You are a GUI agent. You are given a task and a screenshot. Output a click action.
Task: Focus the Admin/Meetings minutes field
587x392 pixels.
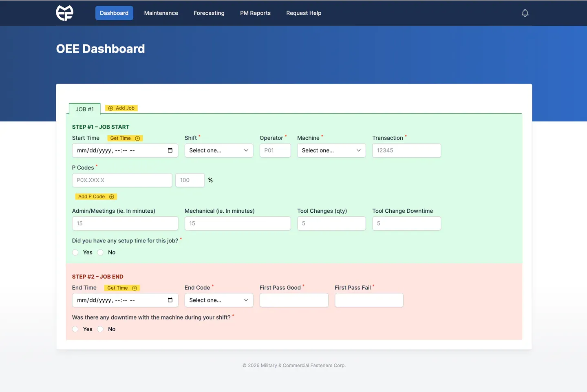coord(125,223)
